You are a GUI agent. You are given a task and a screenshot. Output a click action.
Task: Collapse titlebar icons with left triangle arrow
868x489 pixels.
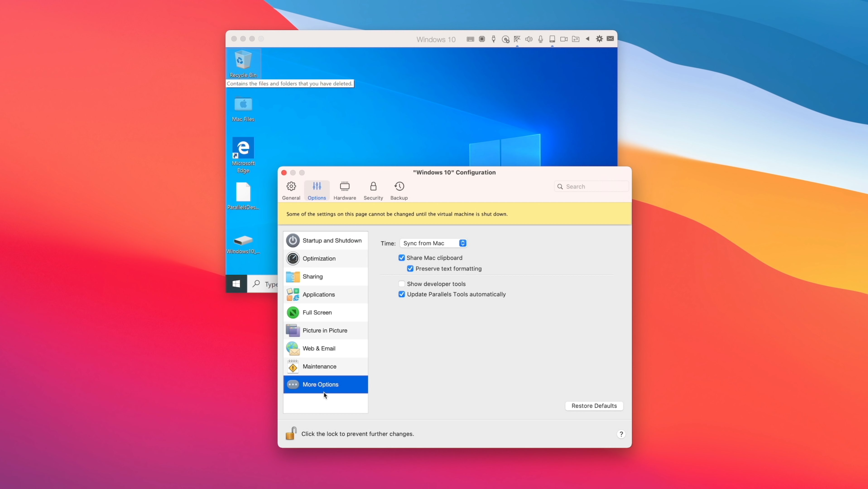click(x=587, y=39)
